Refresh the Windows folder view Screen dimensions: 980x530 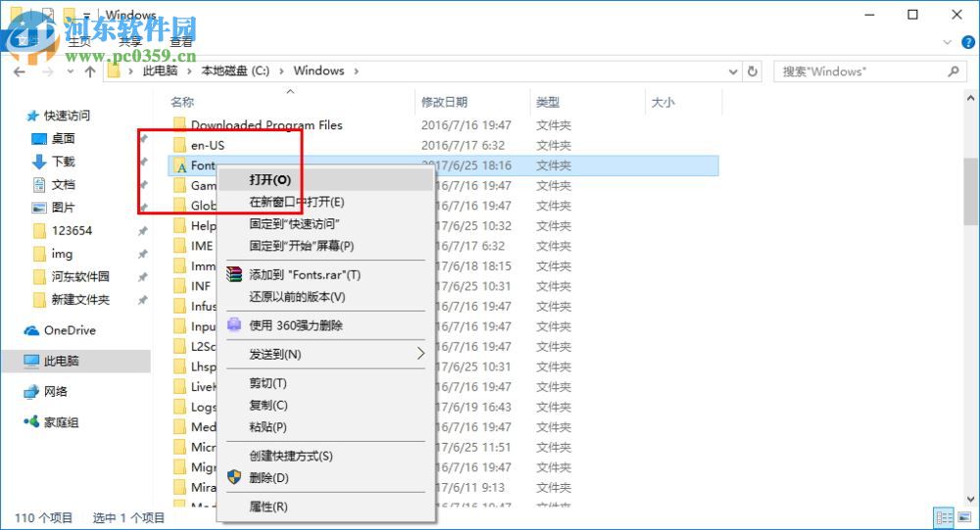(753, 72)
